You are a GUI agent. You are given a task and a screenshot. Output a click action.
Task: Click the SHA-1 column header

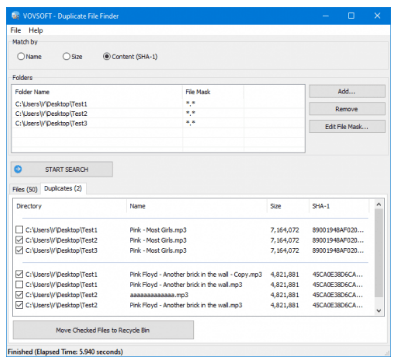tap(339, 206)
